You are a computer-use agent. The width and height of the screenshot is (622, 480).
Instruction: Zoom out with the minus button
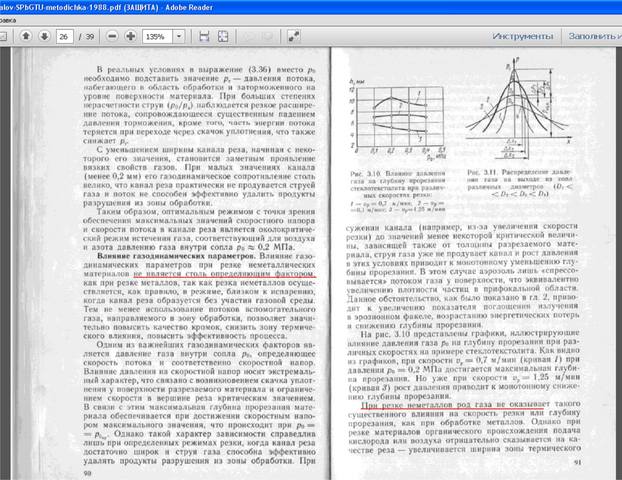point(113,36)
